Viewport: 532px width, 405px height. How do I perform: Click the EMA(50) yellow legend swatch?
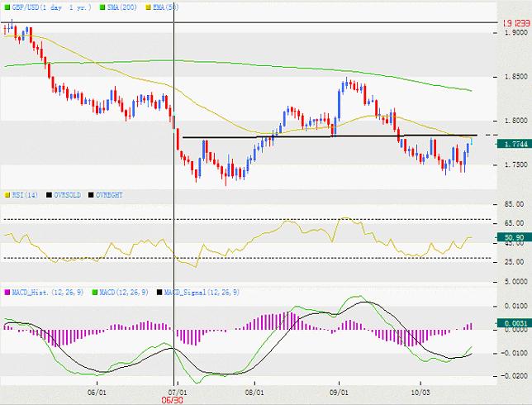point(148,7)
